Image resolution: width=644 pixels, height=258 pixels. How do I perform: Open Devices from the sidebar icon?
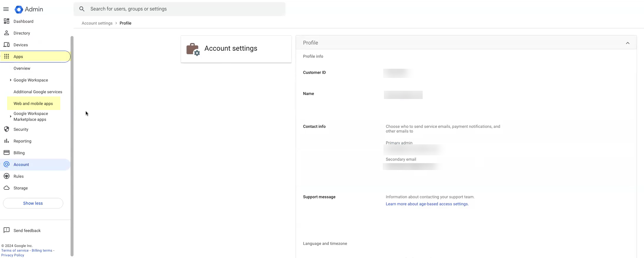point(6,44)
